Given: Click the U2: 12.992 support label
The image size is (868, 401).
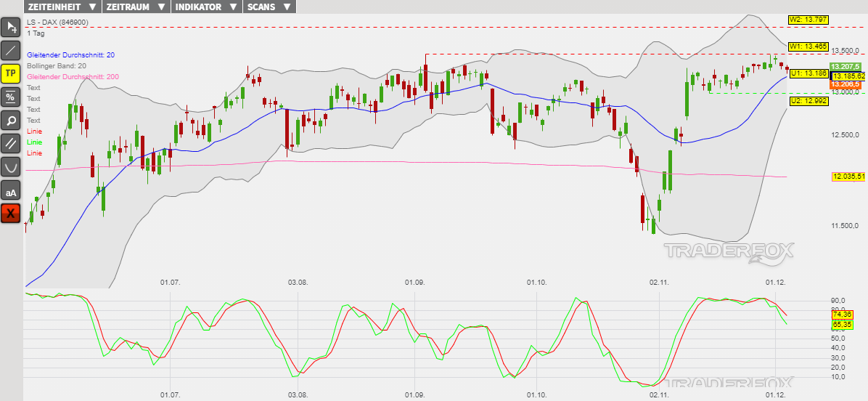Looking at the screenshot, I should click(808, 101).
